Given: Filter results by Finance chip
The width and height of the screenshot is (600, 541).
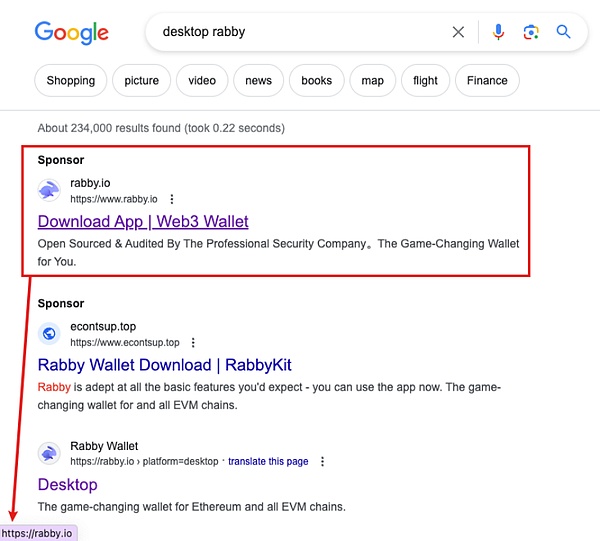Looking at the screenshot, I should [487, 81].
